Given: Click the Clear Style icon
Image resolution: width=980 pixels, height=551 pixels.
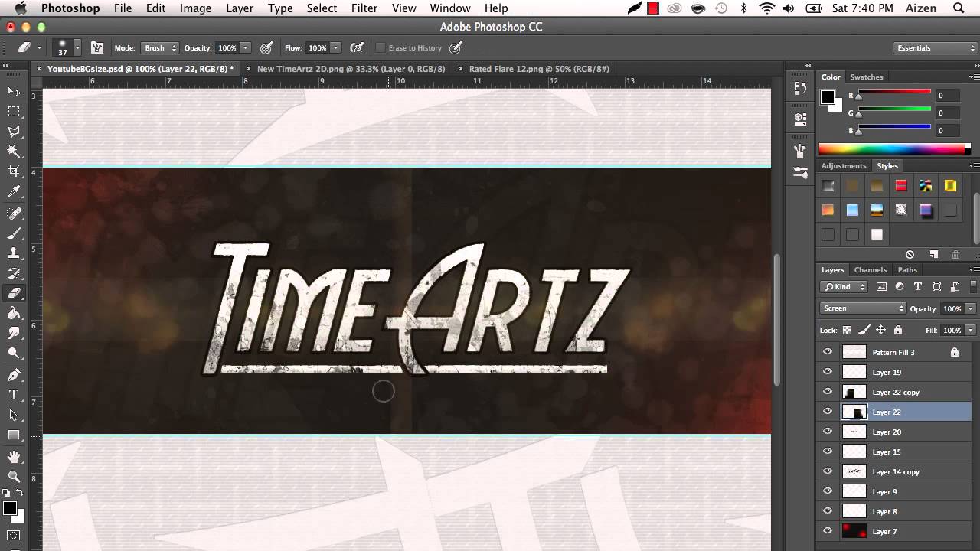Looking at the screenshot, I should (x=910, y=254).
